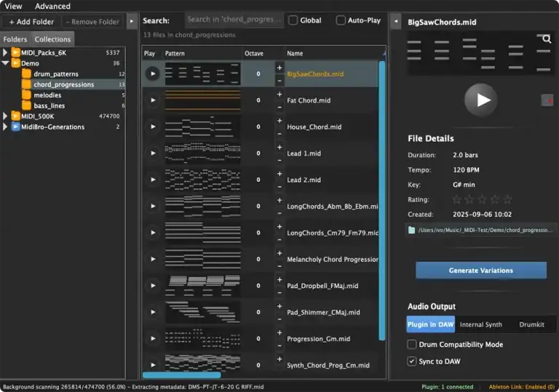
Task: Play the Lead 1.mid pattern
Action: tap(153, 153)
